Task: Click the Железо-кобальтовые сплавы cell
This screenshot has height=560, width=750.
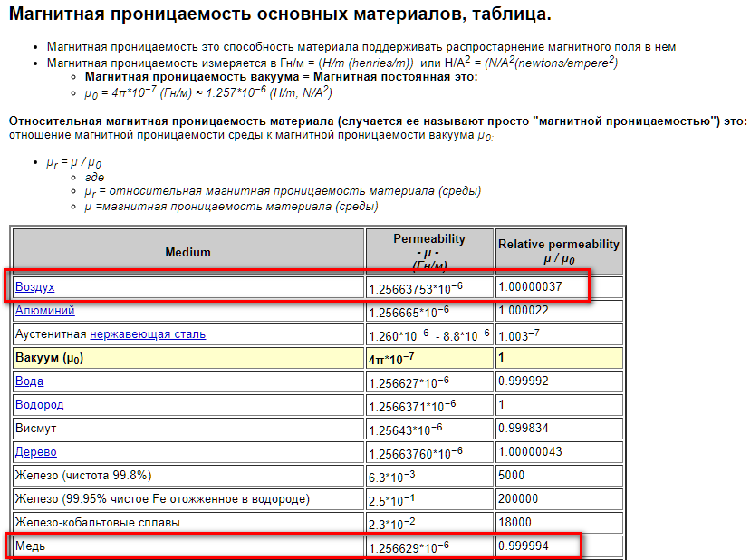Action: point(188,523)
